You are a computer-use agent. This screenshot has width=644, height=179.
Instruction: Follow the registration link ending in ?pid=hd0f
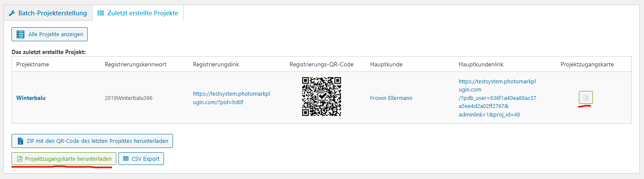pos(231,98)
